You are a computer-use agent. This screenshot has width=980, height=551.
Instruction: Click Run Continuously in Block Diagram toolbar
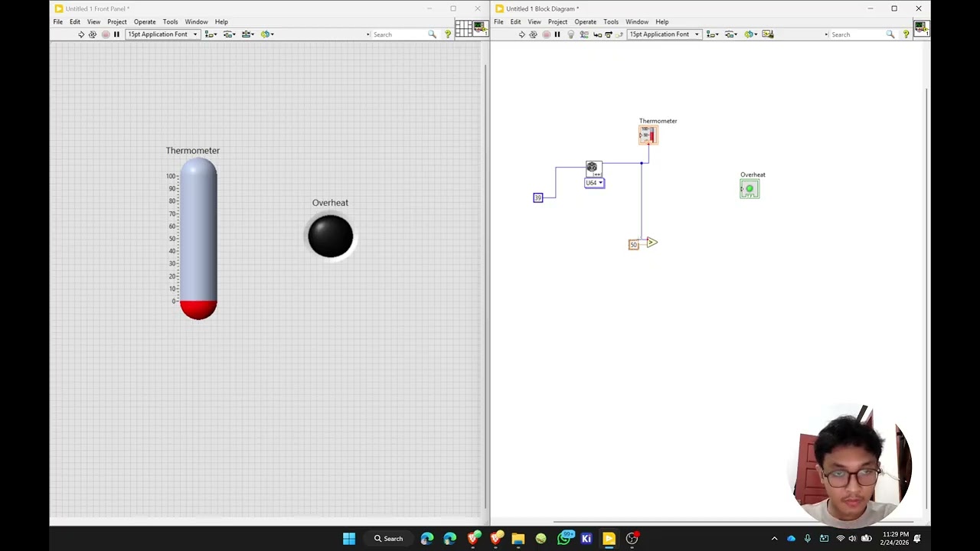point(534,34)
